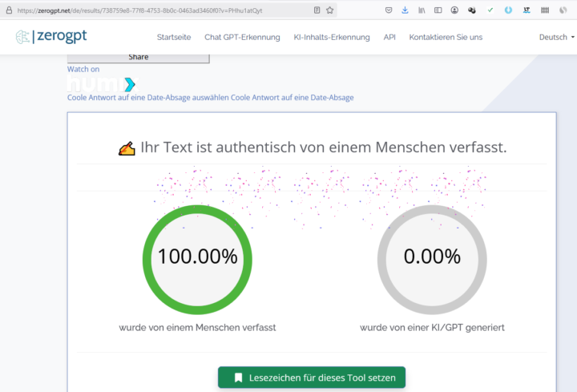577x392 pixels.
Task: Click 'wurde von einem Menschen verfasst' label
Action: pos(197,328)
